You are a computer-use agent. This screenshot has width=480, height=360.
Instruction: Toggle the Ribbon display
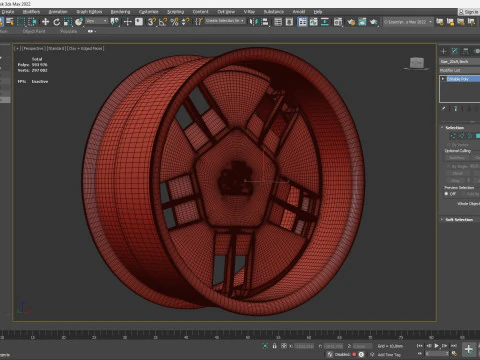[302, 22]
